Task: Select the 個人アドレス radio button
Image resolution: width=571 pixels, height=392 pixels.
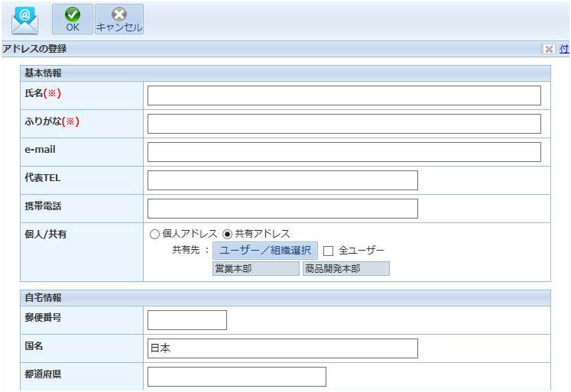Action: (x=154, y=234)
